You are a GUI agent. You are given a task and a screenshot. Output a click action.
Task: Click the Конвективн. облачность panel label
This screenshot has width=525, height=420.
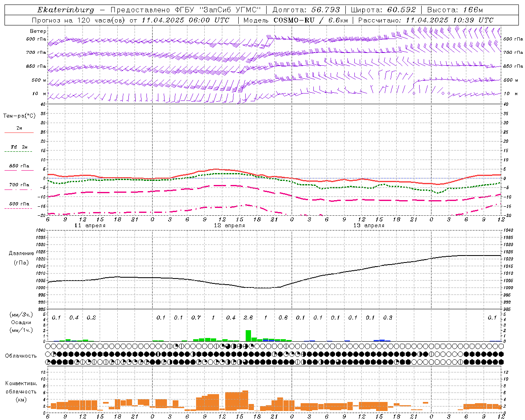pyautogui.click(x=21, y=391)
